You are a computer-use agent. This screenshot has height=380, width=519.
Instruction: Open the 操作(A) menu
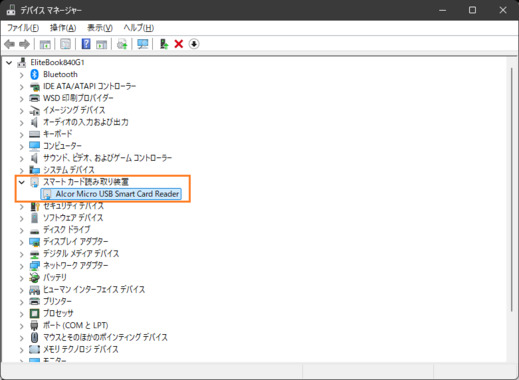(63, 28)
